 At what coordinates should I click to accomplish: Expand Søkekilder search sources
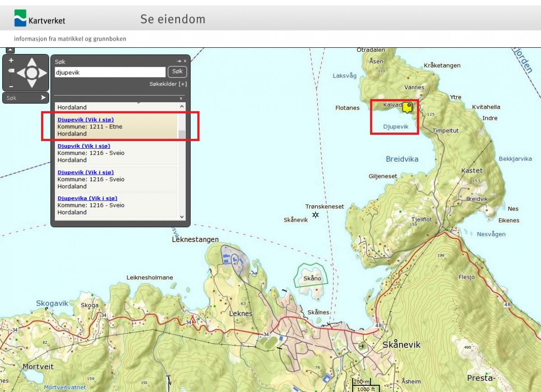pyautogui.click(x=168, y=84)
